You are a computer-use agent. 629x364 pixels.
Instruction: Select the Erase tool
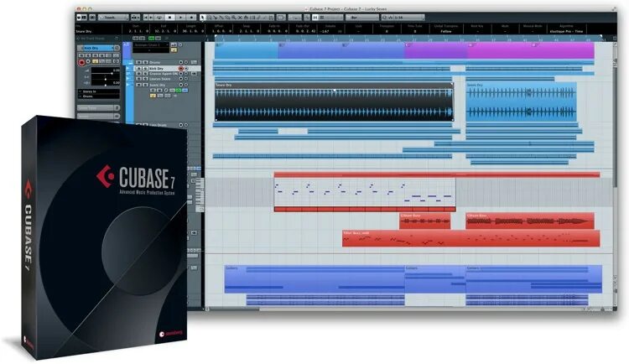pyautogui.click(x=227, y=18)
